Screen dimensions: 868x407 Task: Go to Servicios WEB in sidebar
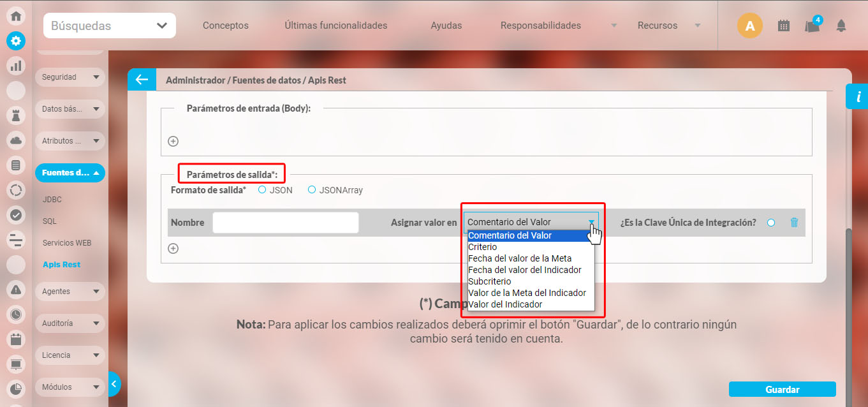(x=67, y=243)
